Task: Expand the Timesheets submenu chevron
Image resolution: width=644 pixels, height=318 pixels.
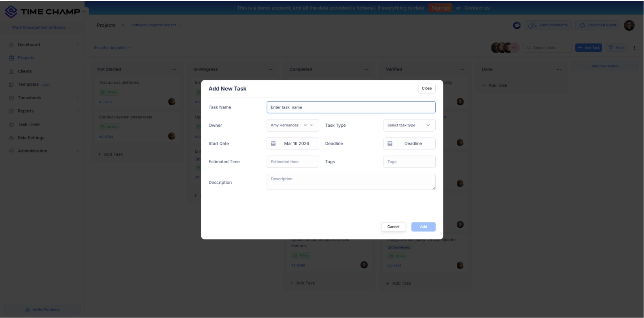Action: [77, 98]
